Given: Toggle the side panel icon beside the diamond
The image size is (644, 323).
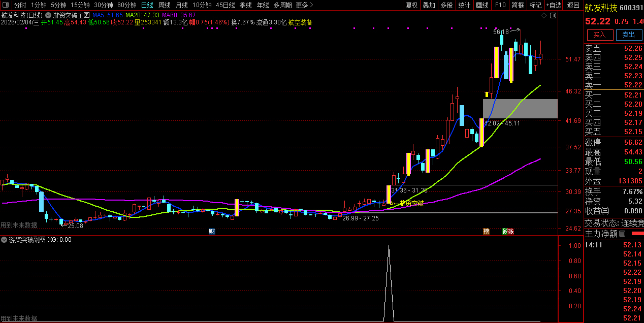Looking at the screenshot, I should click(x=553, y=16).
